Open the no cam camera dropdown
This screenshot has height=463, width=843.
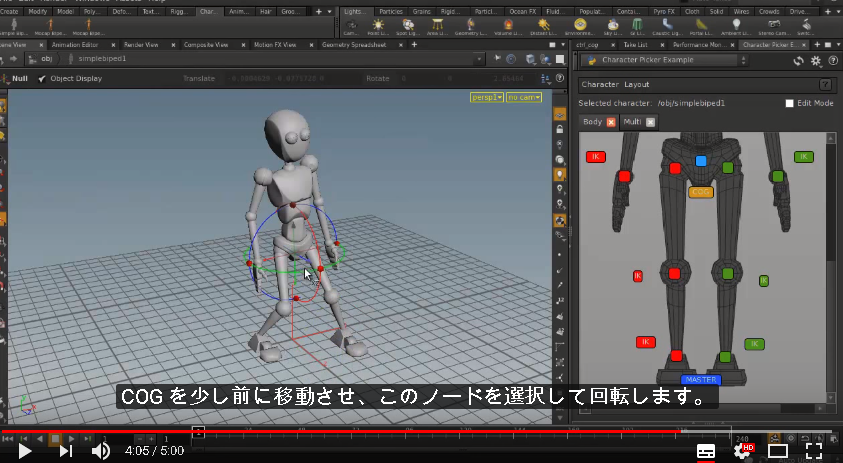[524, 97]
